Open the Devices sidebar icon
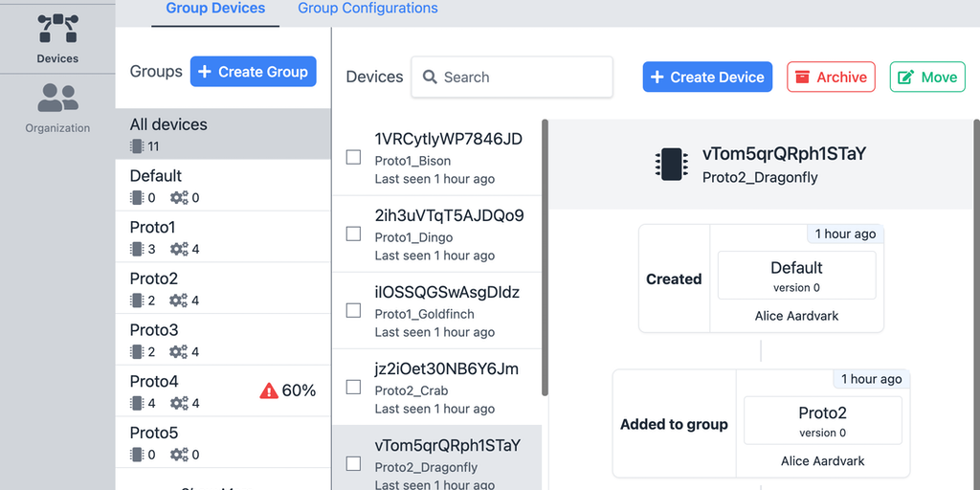The width and height of the screenshot is (980, 490). pos(57,29)
